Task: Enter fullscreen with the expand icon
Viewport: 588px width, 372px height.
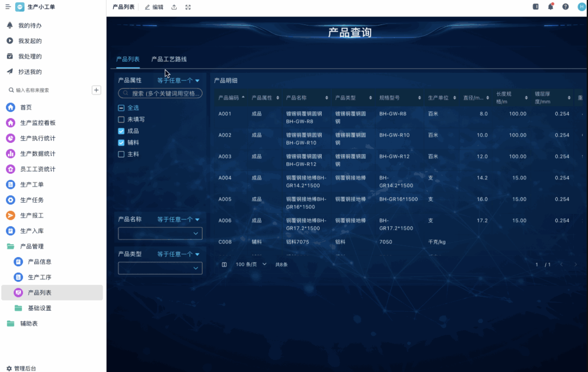Action: click(188, 7)
